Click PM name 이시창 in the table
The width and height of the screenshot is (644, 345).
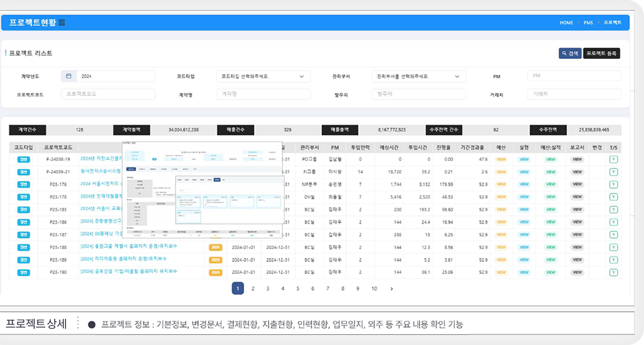tap(335, 172)
